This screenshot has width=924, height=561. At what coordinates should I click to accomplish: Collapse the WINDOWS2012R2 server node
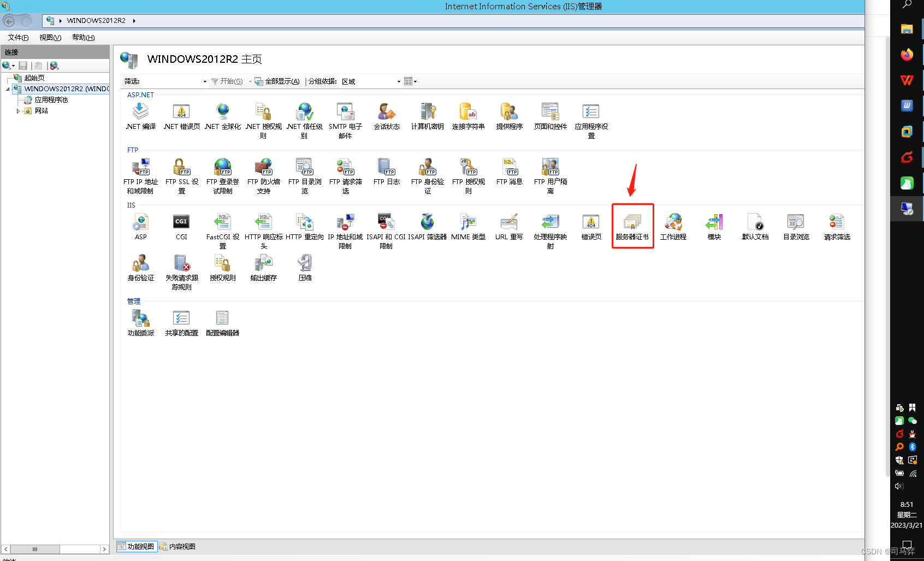tap(8, 89)
